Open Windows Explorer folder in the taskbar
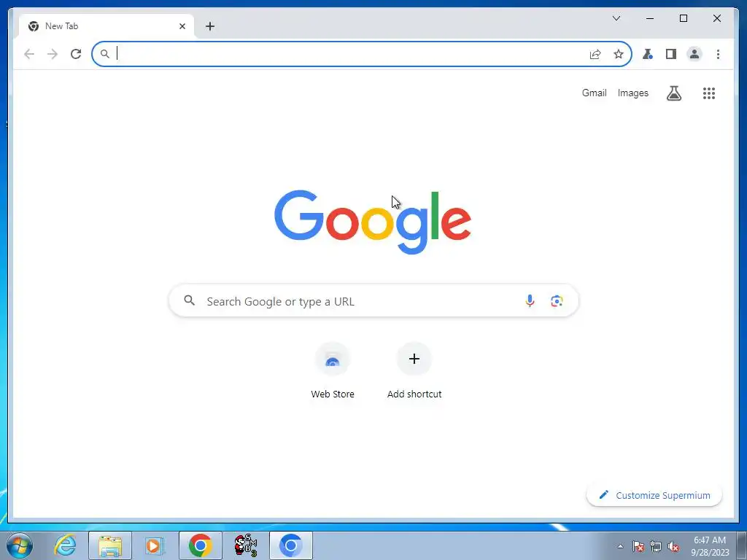Screen dimensions: 747x560 click(x=110, y=545)
